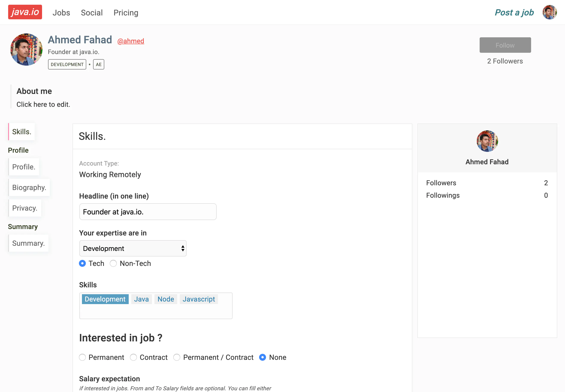Select the Summary. sidebar tab

[x=28, y=243]
